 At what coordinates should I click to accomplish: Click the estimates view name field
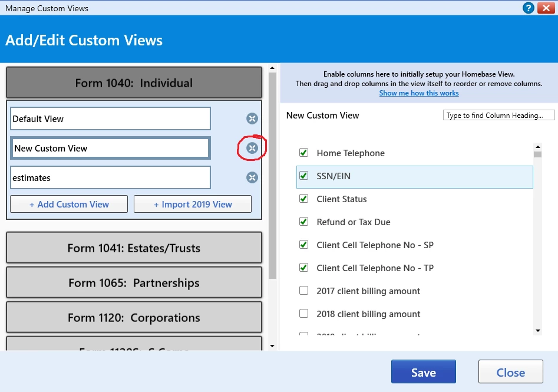tap(110, 177)
